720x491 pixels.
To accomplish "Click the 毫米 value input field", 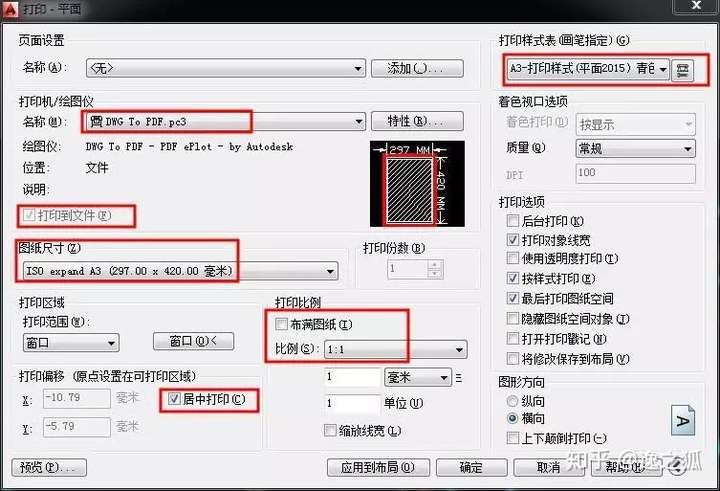I will tap(352, 378).
